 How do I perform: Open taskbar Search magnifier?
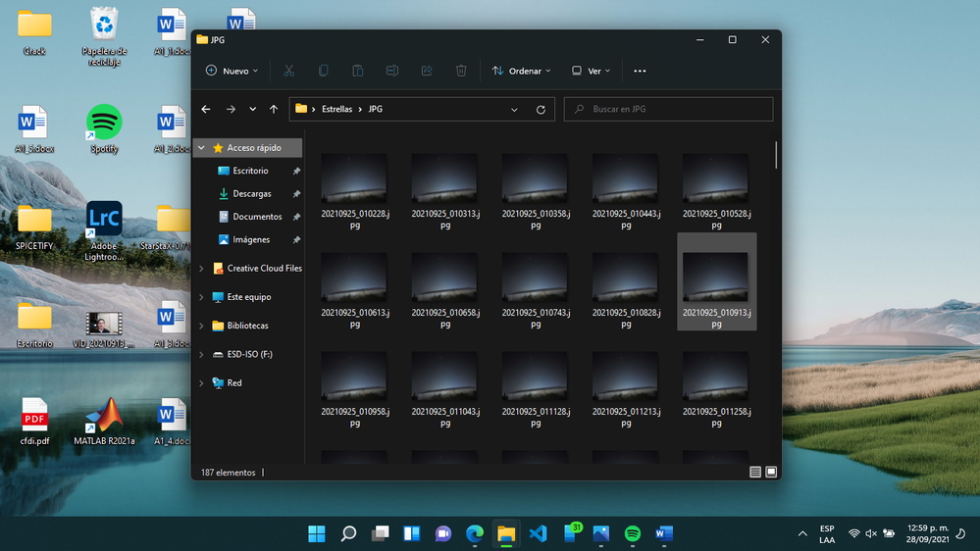pyautogui.click(x=349, y=533)
